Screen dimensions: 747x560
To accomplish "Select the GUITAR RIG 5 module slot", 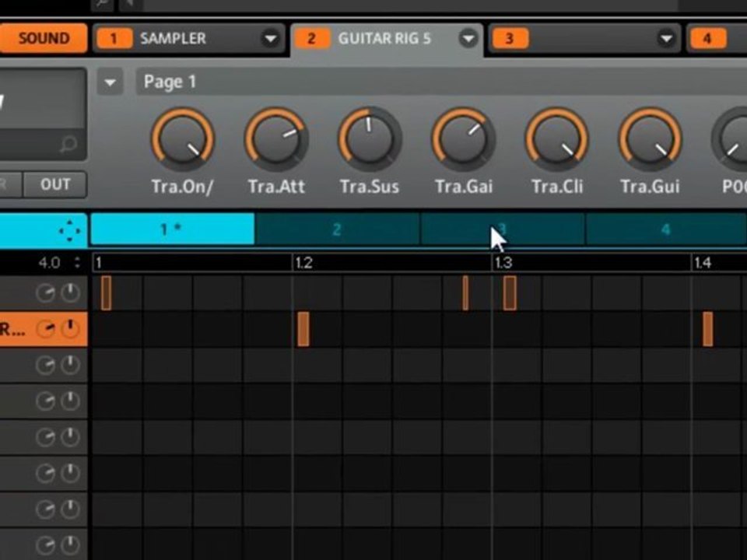I will tap(387, 39).
